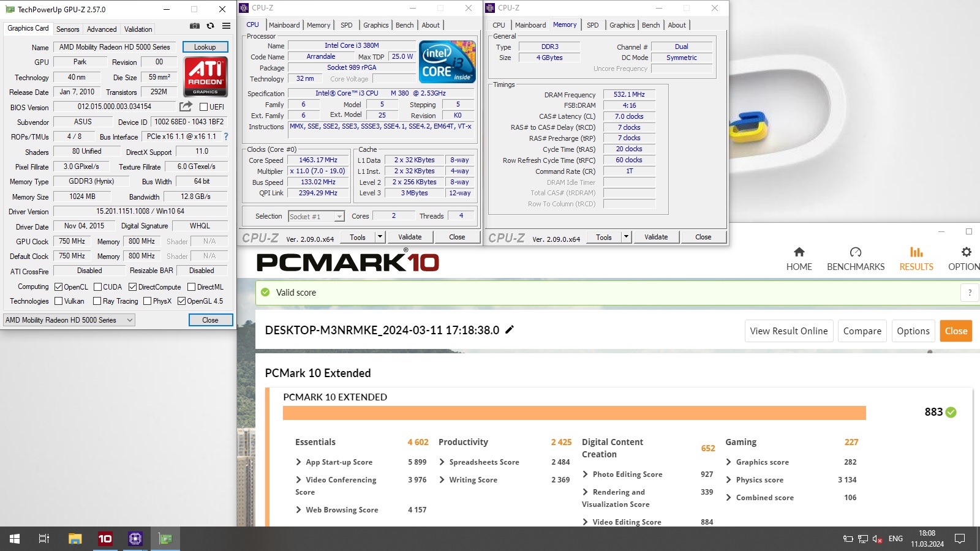Open the PCMark Results chart icon
Screen dimensions: 980x551
(916, 252)
